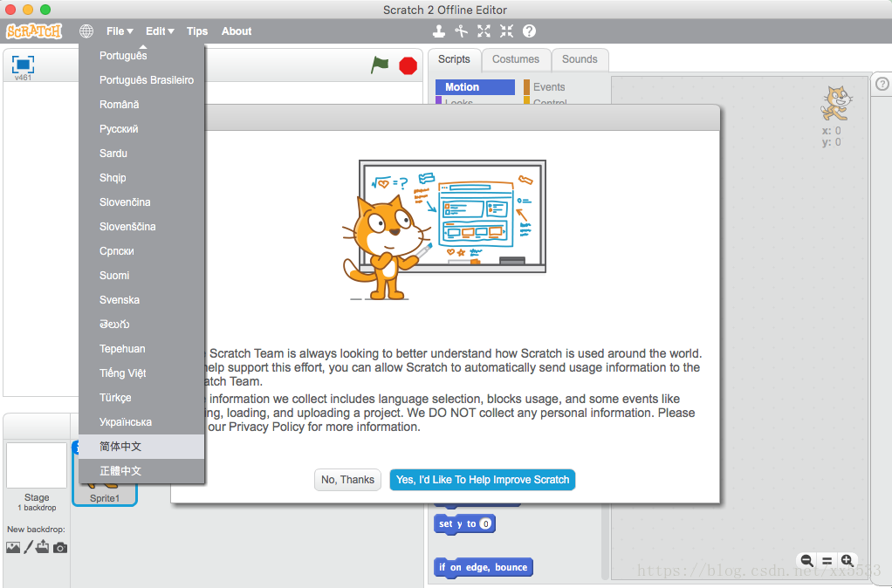This screenshot has width=892, height=588.
Task: Select 正體中文 language
Action: pyautogui.click(x=141, y=471)
